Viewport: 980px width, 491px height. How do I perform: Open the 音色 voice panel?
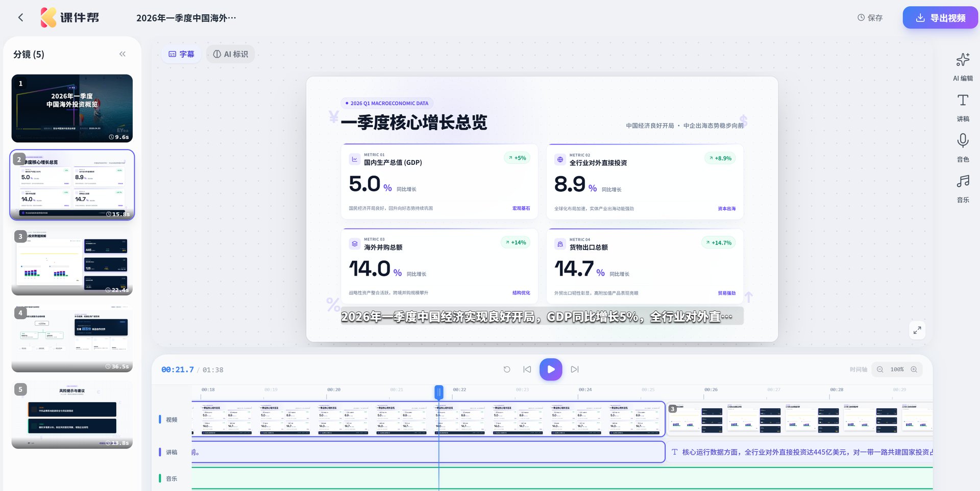963,148
